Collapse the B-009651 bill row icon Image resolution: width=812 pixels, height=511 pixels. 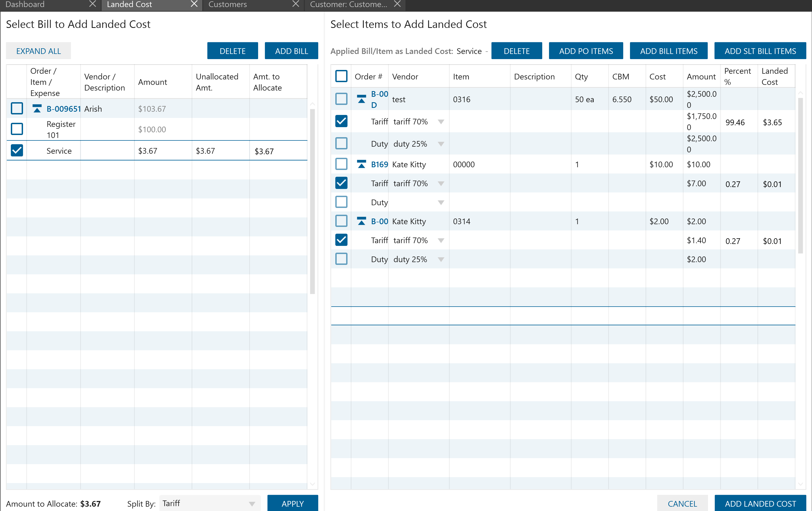point(37,109)
